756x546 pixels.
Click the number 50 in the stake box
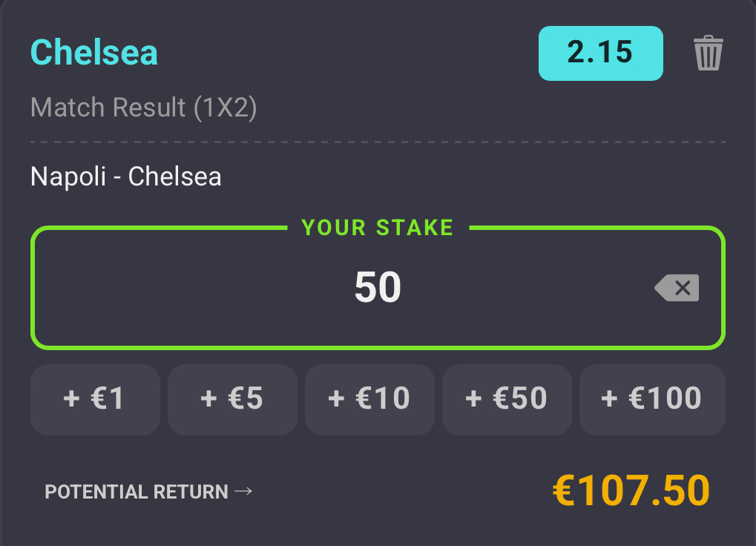click(378, 288)
